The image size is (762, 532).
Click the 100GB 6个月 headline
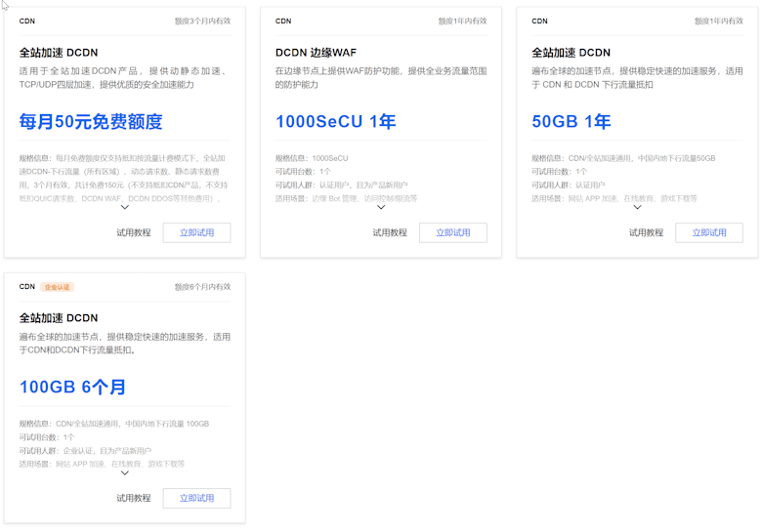click(72, 388)
